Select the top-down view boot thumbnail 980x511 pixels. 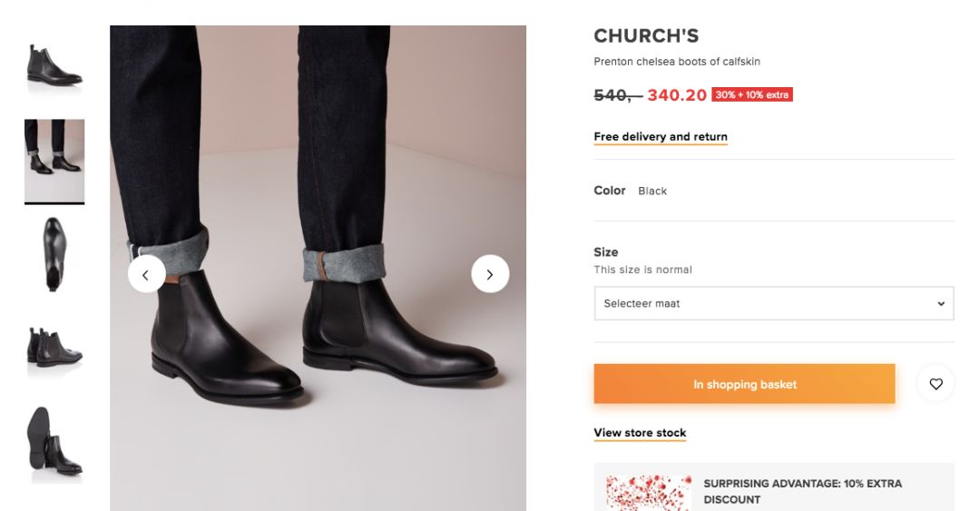coord(54,253)
